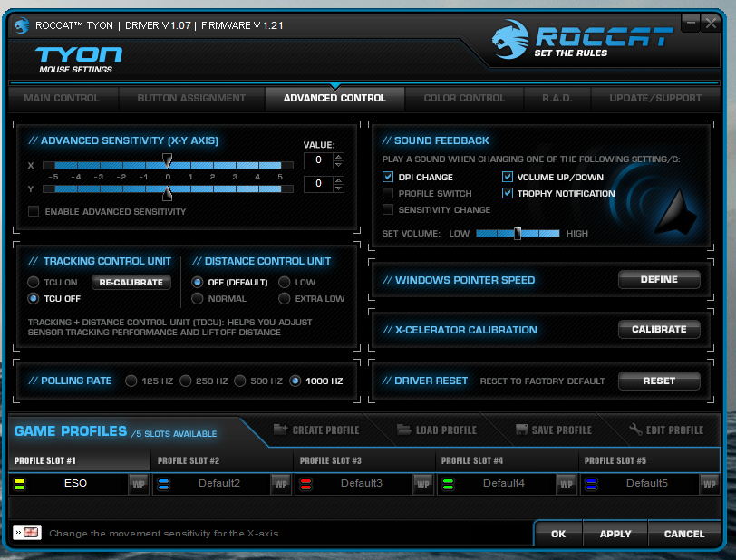Select Normal distance control option
The image size is (736, 560).
[198, 298]
